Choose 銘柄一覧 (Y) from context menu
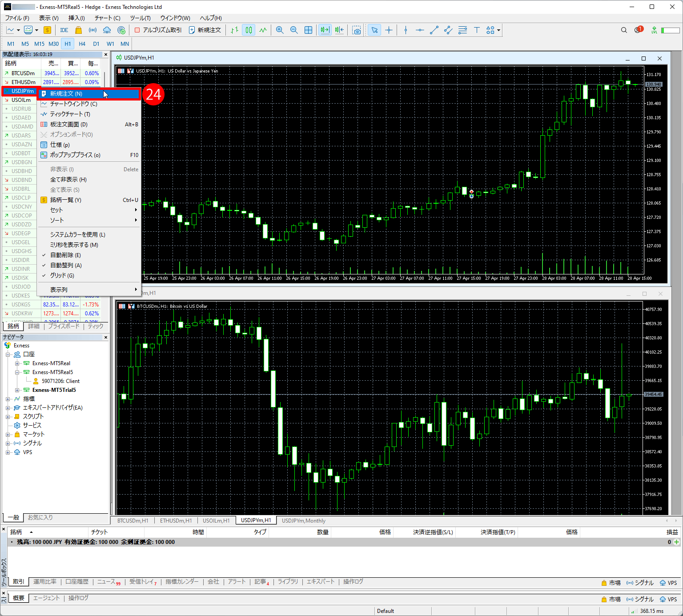Image resolution: width=683 pixels, height=616 pixels. pos(89,200)
